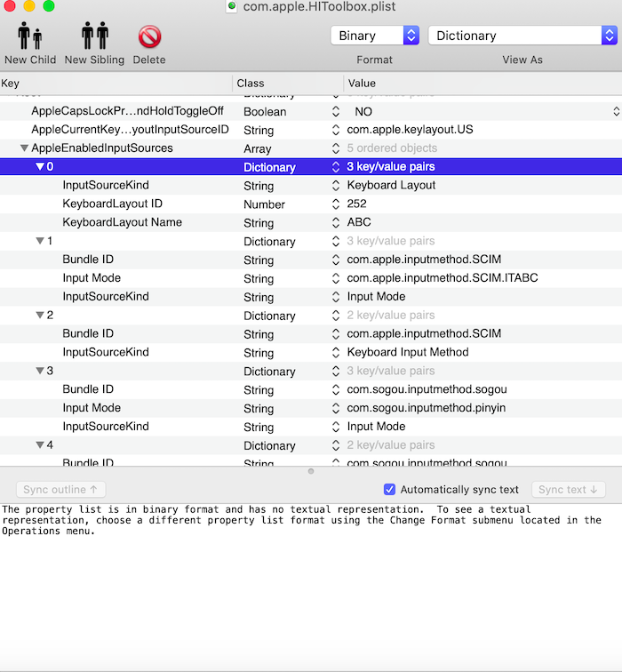Click value Keyboard Layout
The image size is (622, 672).
(x=391, y=185)
